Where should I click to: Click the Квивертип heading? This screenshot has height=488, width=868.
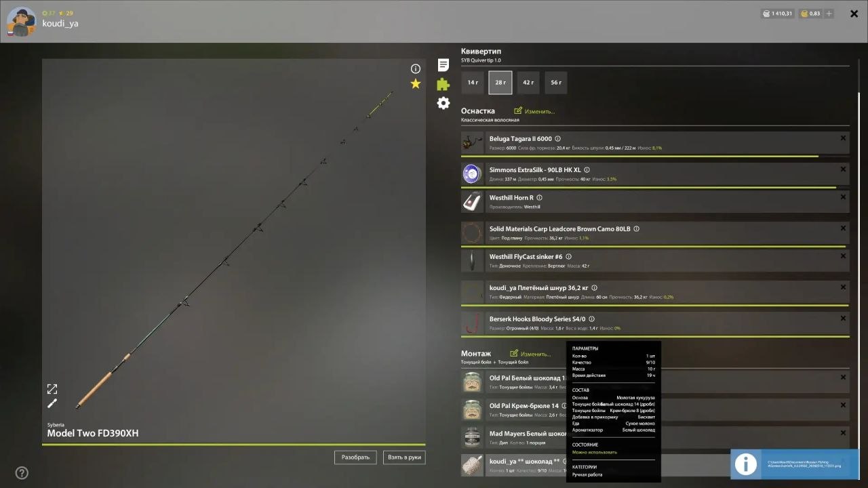(x=481, y=52)
